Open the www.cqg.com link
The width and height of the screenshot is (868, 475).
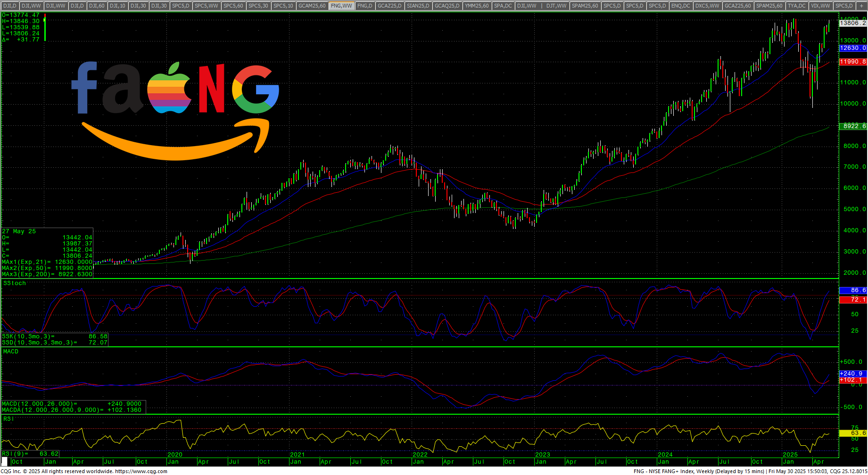click(x=141, y=471)
